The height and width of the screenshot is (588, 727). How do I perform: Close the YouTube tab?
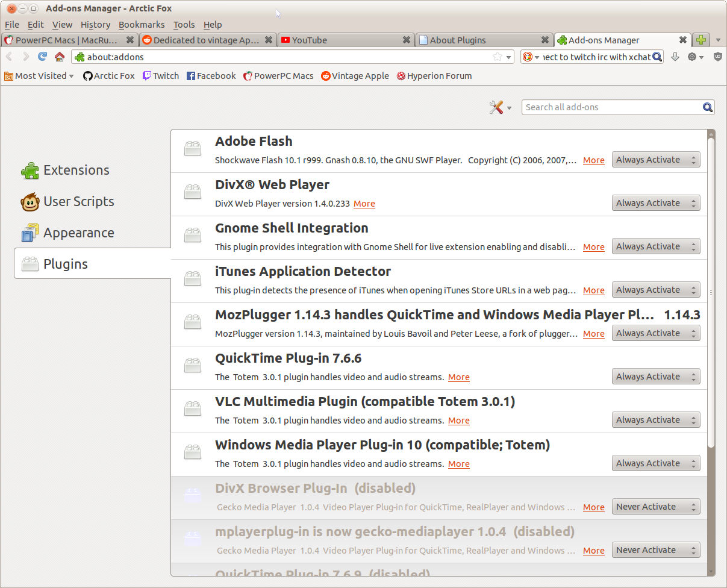[407, 40]
